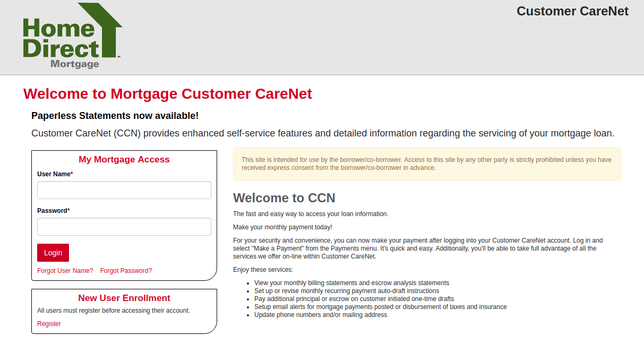The height and width of the screenshot is (352, 644).
Task: Click the bullet about updating phone numbers and mailing address
Action: 321,315
